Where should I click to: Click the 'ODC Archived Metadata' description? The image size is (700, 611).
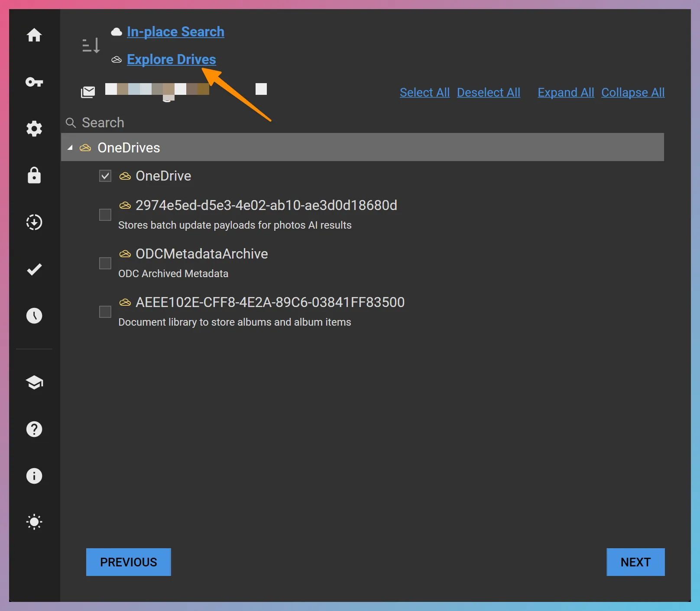(x=173, y=274)
